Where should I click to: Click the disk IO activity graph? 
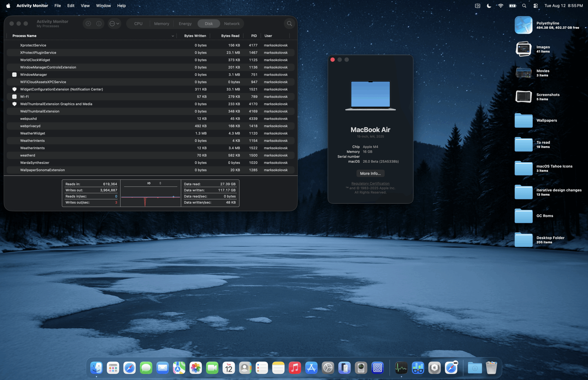pyautogui.click(x=150, y=197)
